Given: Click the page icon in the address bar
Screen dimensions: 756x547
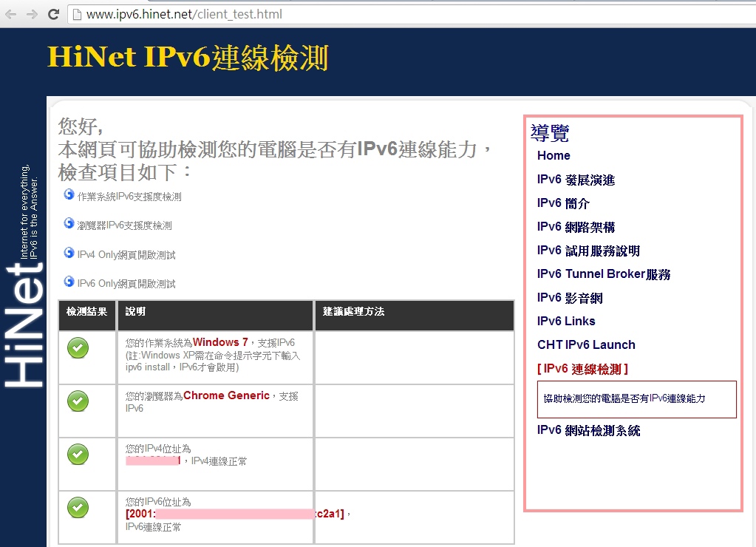Looking at the screenshot, I should (77, 15).
